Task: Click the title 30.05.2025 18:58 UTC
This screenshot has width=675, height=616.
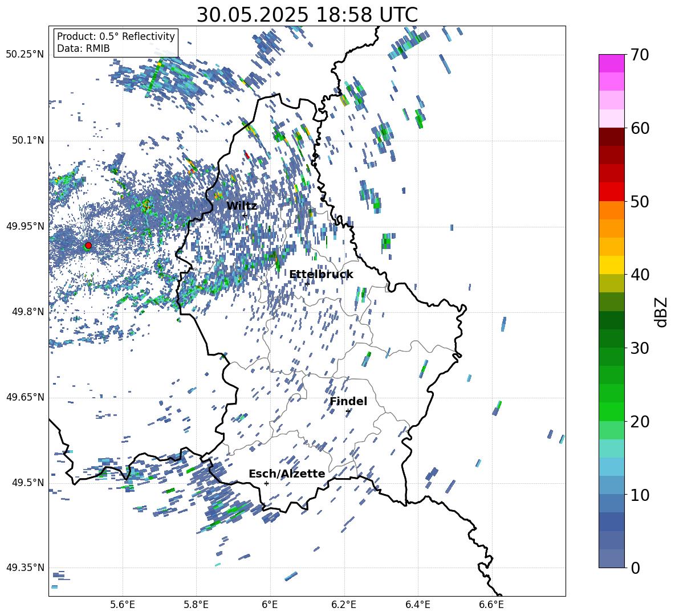Action: (x=307, y=15)
